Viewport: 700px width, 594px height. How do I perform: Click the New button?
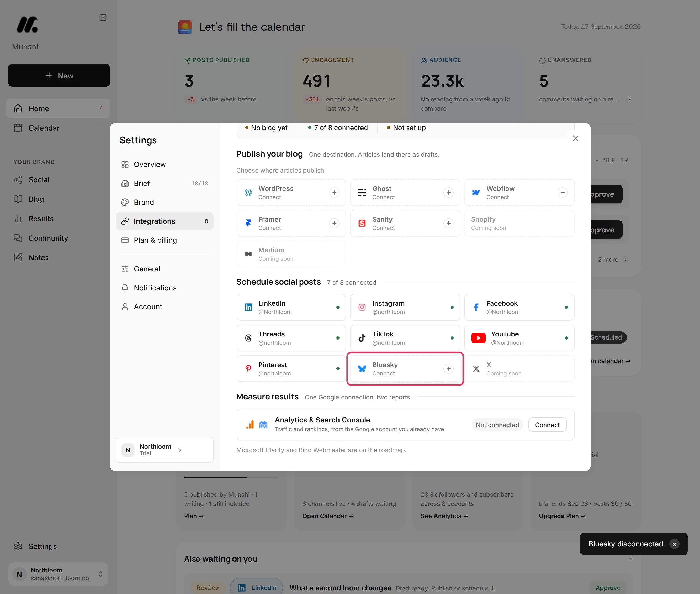(x=59, y=76)
